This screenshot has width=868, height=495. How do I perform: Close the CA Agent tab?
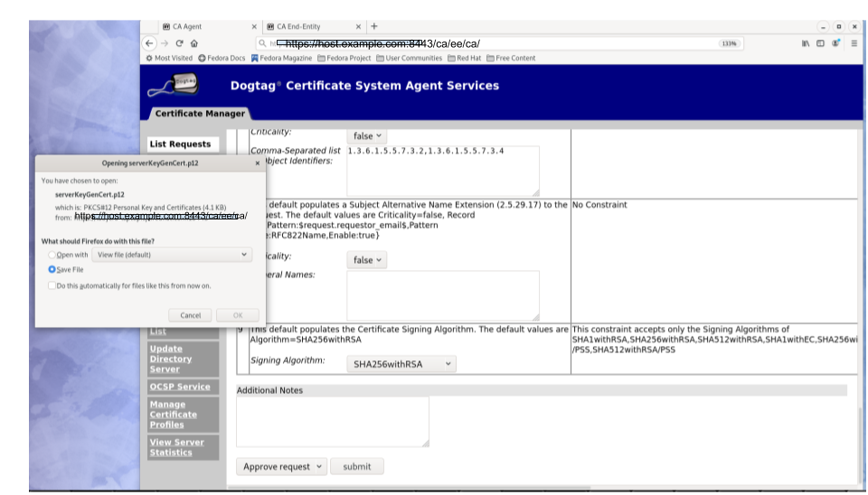tap(252, 27)
